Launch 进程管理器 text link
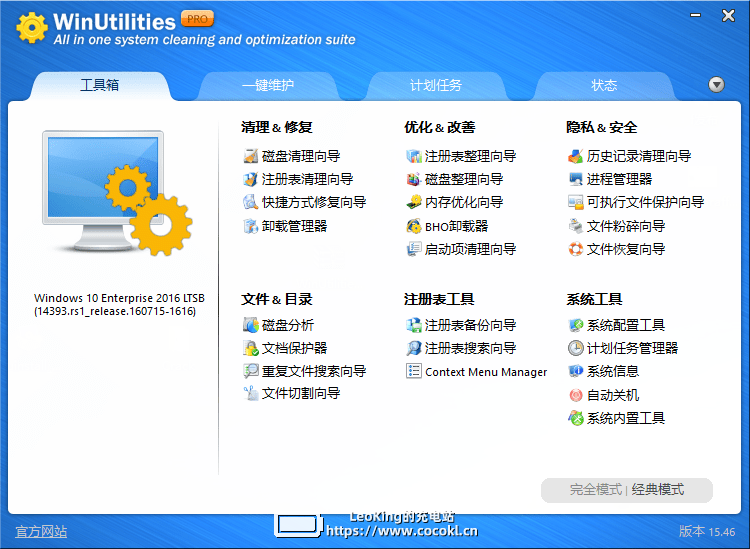 (x=619, y=179)
